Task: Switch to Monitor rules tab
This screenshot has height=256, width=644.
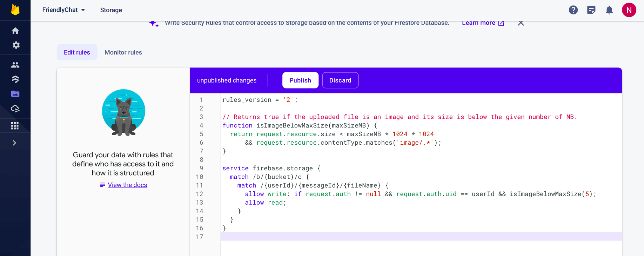Action: pyautogui.click(x=123, y=52)
